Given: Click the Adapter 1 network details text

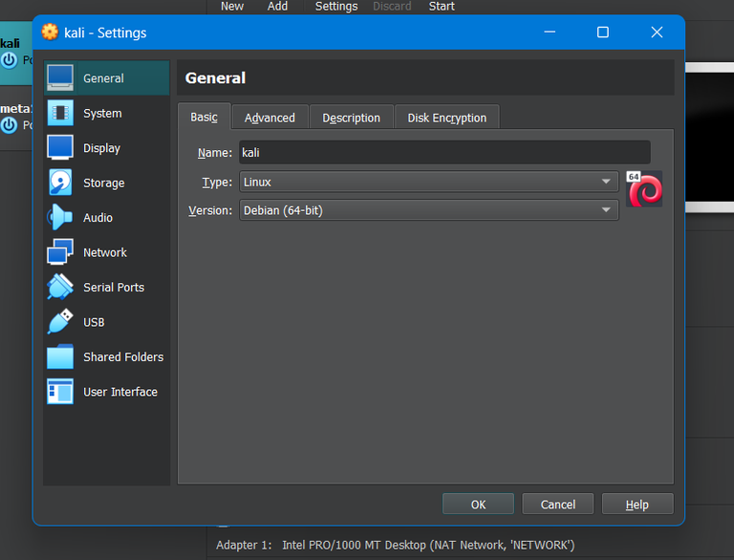Looking at the screenshot, I should pos(395,545).
